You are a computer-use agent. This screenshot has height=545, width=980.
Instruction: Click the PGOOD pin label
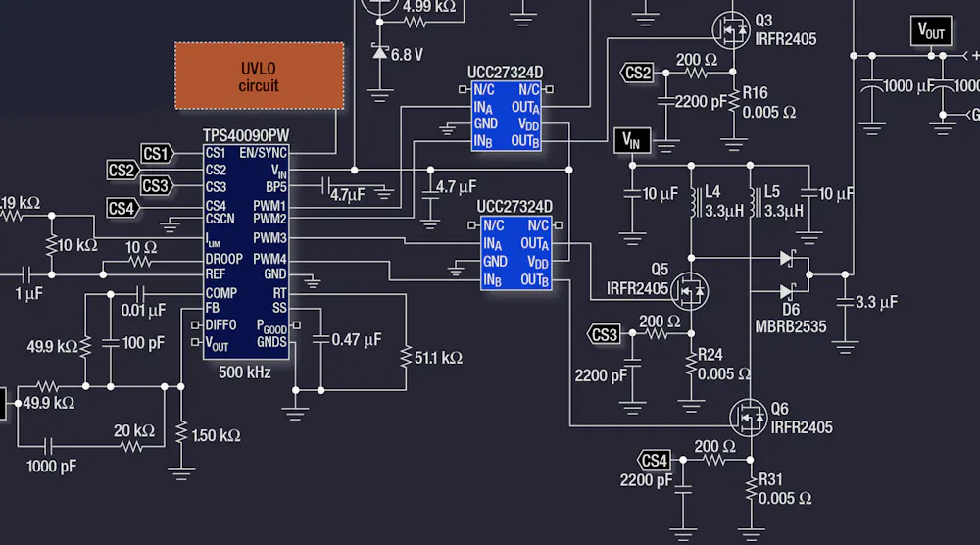tap(271, 326)
